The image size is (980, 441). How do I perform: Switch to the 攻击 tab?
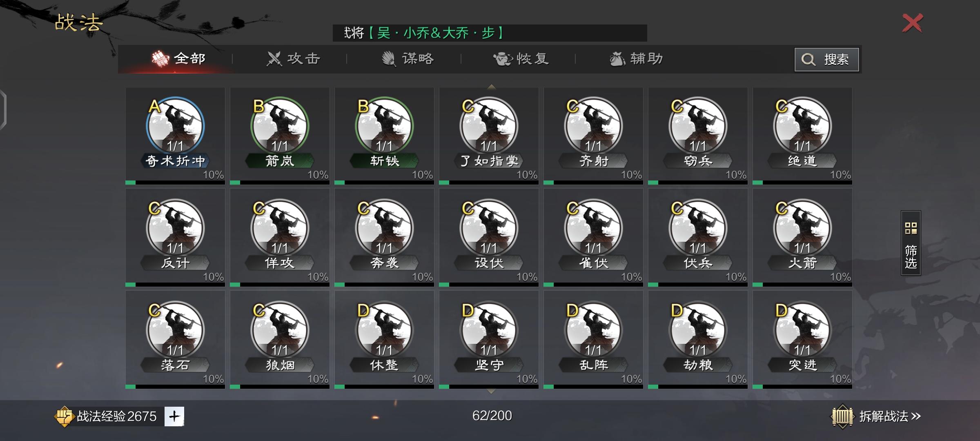coord(293,59)
